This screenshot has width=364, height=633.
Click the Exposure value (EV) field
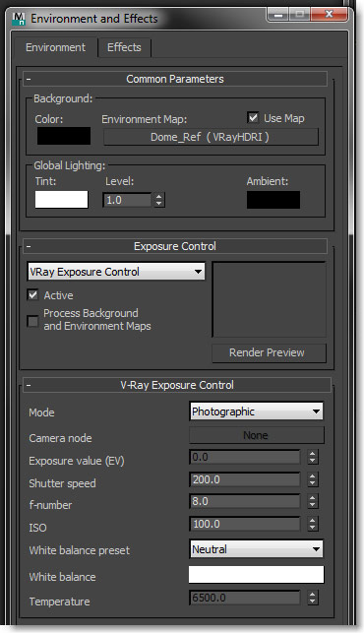tap(245, 457)
